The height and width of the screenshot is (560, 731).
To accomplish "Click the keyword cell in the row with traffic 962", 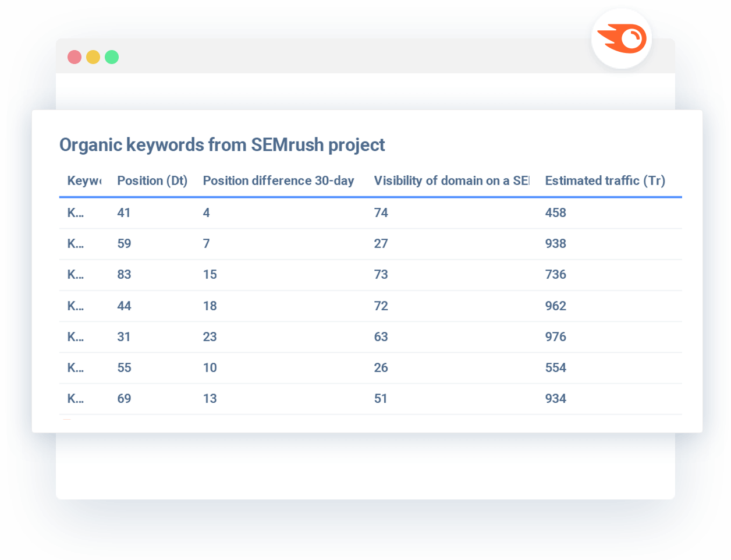I will (x=76, y=306).
